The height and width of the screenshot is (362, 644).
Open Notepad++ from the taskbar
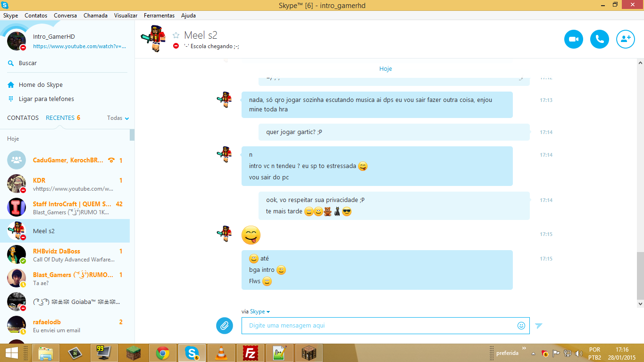tap(279, 353)
